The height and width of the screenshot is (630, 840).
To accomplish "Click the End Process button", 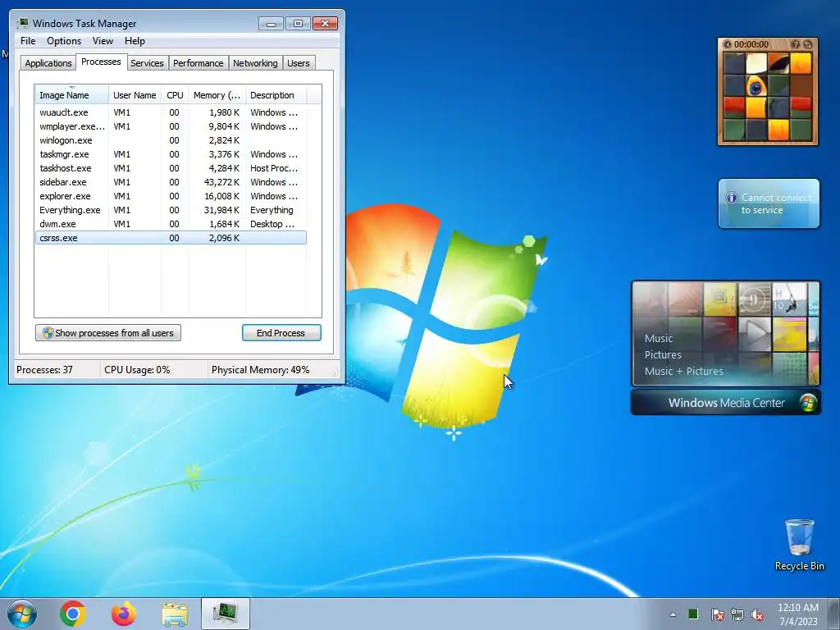I will (x=281, y=333).
